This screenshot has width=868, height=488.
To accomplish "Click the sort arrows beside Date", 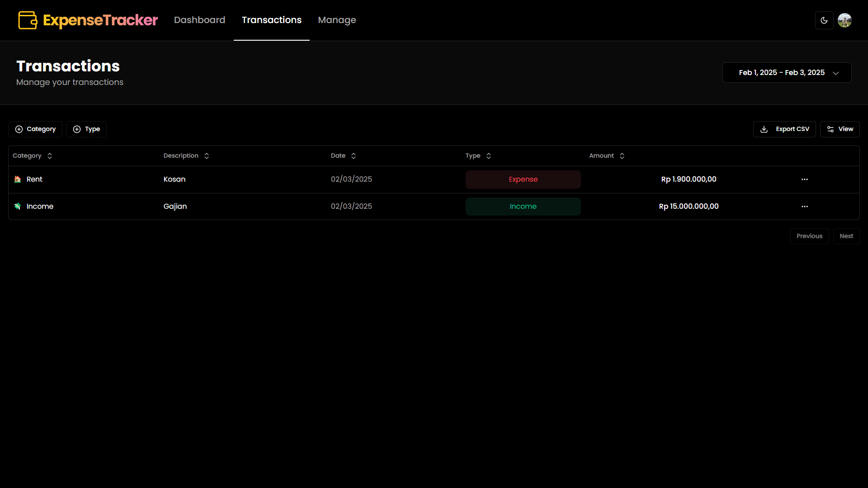I will (x=354, y=156).
